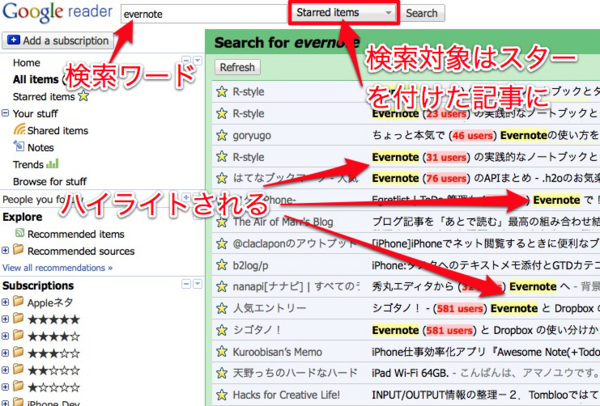Open the Starred items search scope dropdown
This screenshot has width=600, height=406.
coord(344,13)
